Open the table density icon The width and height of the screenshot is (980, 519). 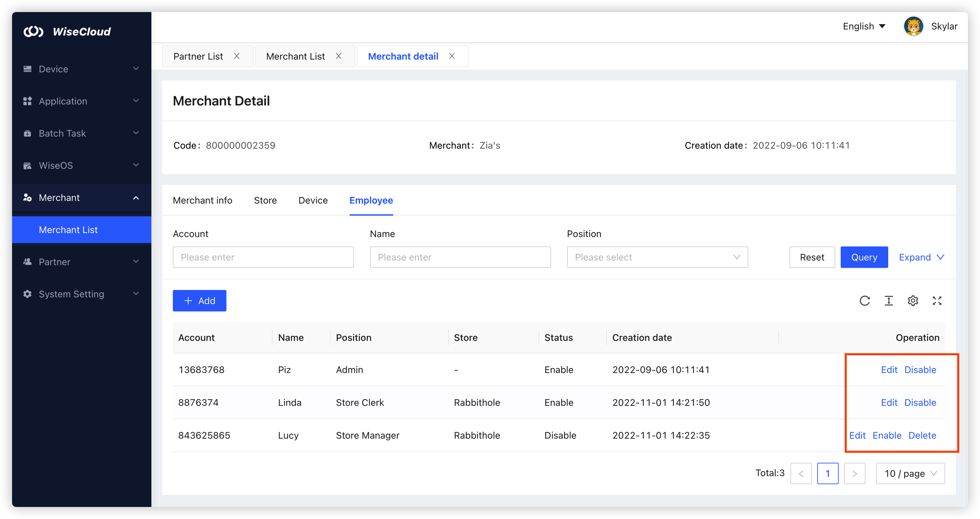point(889,301)
